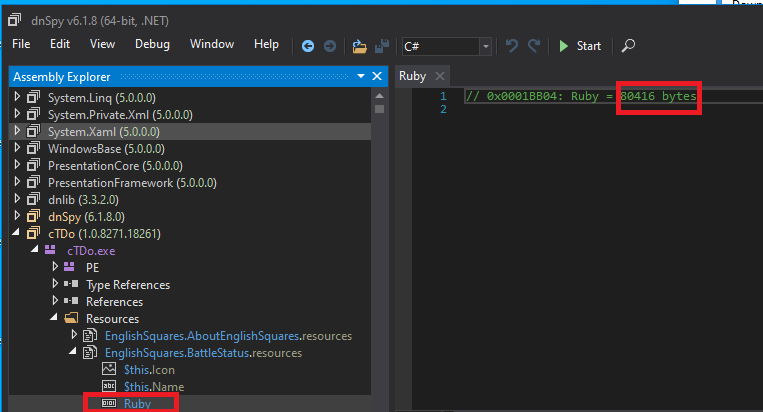Navigate backward with blue arrow
The width and height of the screenshot is (763, 412).
(x=308, y=46)
